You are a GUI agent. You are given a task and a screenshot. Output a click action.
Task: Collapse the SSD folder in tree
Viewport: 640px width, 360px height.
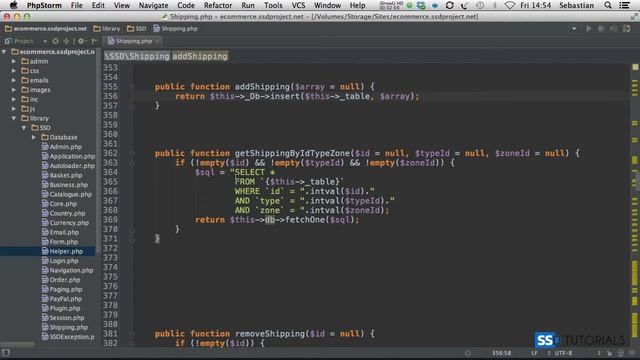click(24, 128)
